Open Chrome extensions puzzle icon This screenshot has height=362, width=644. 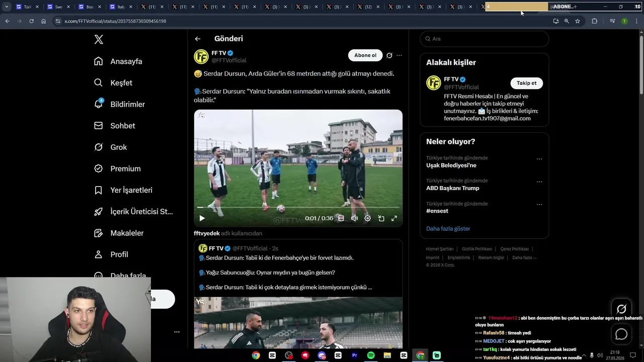pos(595,21)
